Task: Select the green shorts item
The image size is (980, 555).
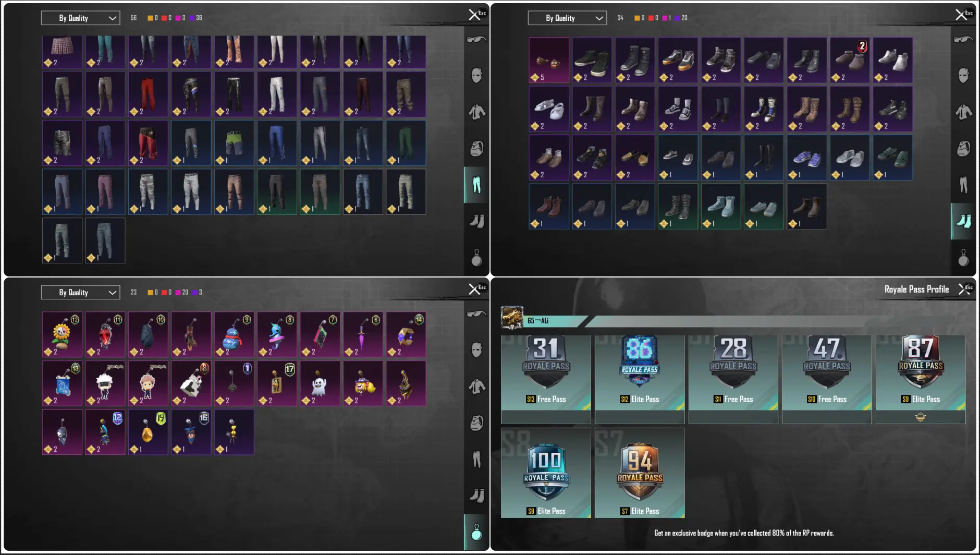Action: coord(234,143)
